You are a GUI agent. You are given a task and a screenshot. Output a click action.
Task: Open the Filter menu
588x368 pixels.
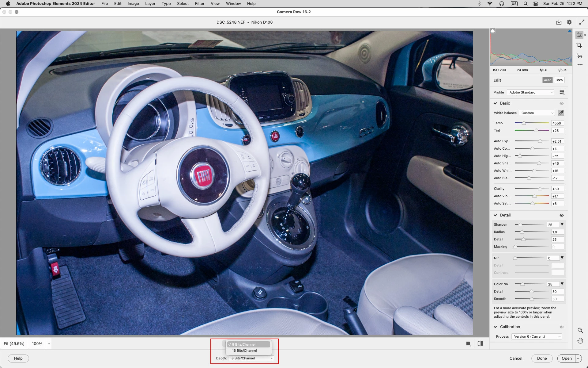pyautogui.click(x=199, y=3)
